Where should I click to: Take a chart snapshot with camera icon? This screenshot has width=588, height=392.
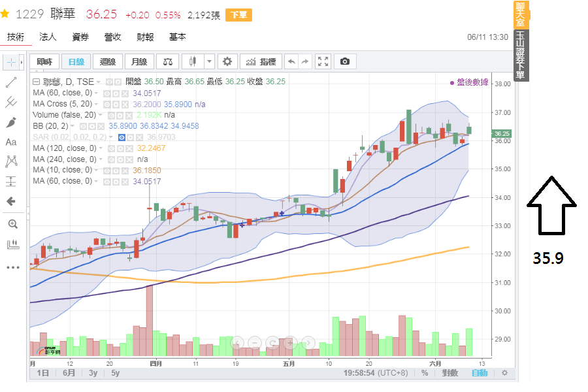345,61
